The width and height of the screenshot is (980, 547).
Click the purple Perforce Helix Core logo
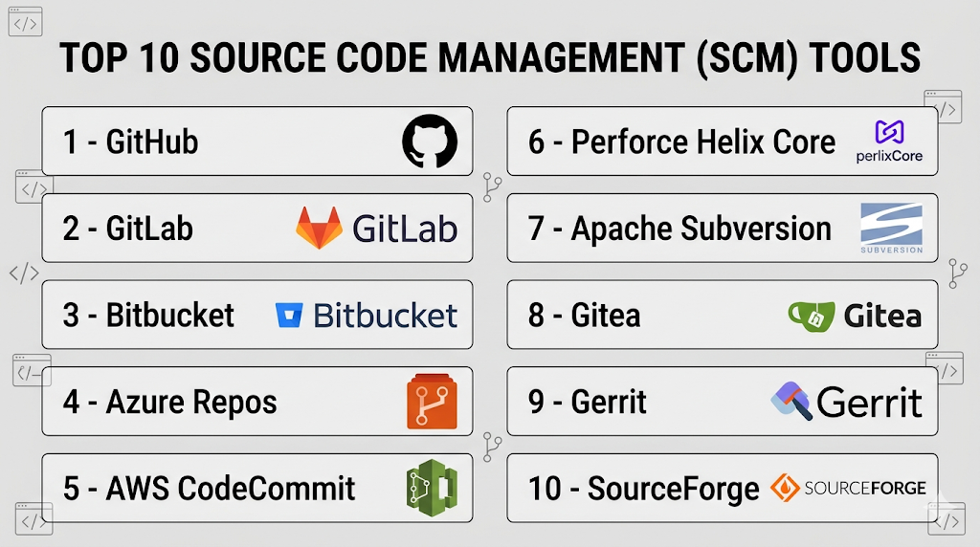[x=890, y=132]
